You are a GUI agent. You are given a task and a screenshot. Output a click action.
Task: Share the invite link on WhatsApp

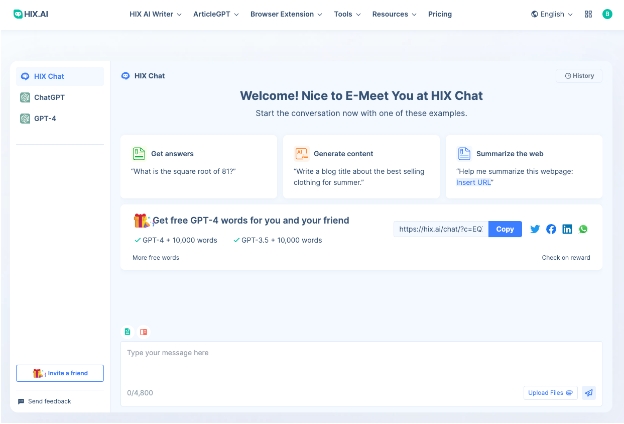click(x=583, y=229)
